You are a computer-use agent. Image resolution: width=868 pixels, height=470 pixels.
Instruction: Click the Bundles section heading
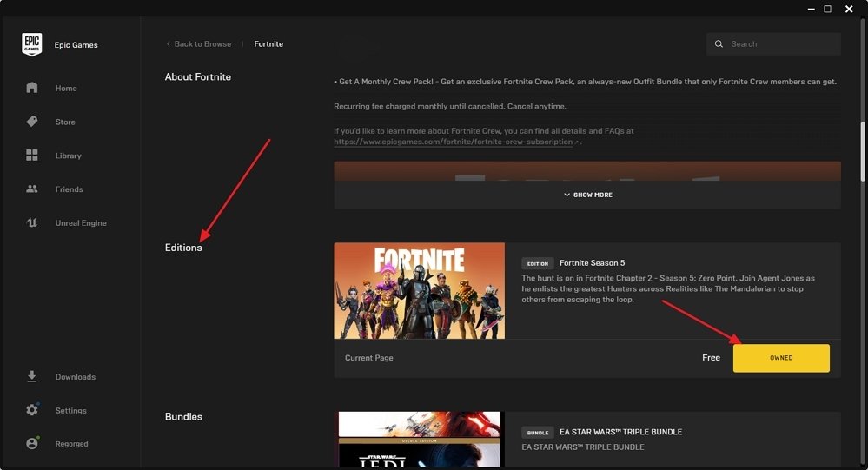pyautogui.click(x=183, y=416)
